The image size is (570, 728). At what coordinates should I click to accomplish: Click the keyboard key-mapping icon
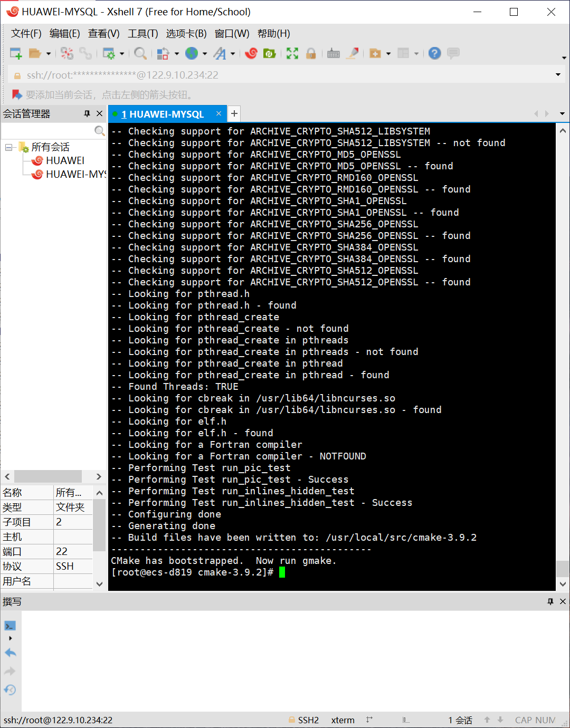click(x=334, y=53)
